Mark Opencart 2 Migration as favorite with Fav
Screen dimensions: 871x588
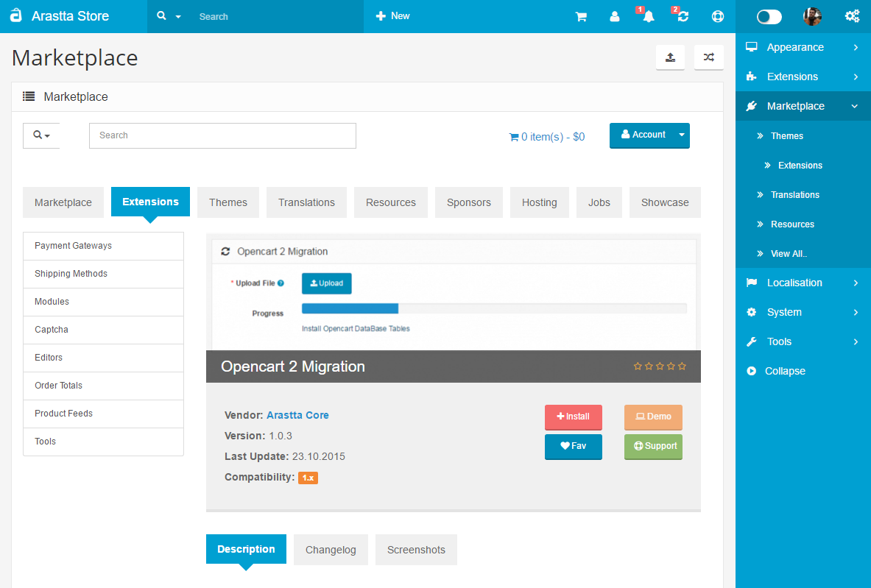pos(573,446)
